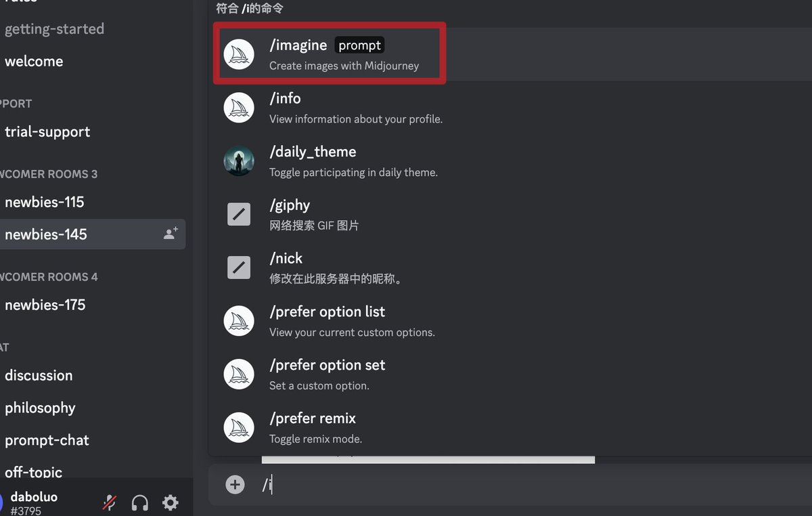Open User Settings gear icon

pos(171,502)
